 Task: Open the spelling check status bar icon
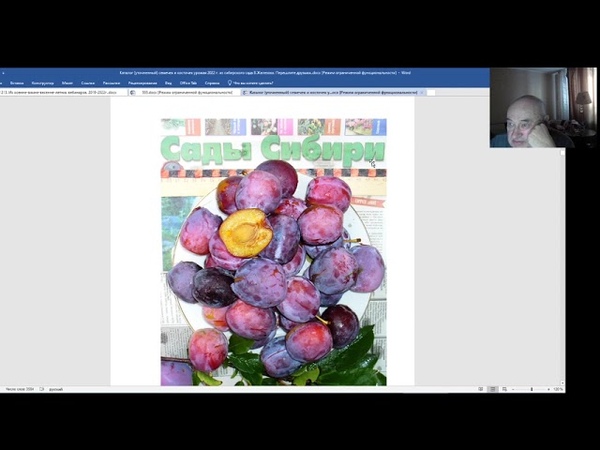tap(42, 389)
